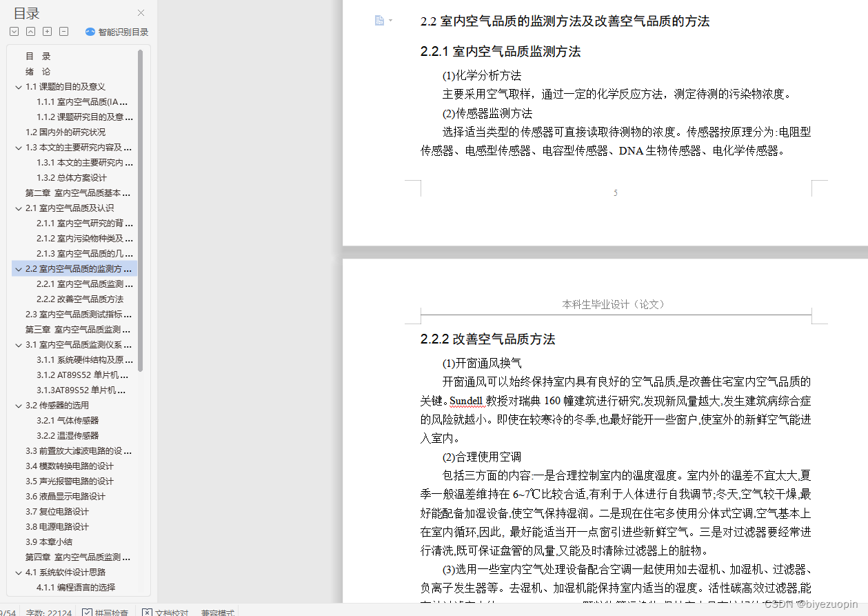Click 文档校对 proofreading in status bar

click(165, 612)
